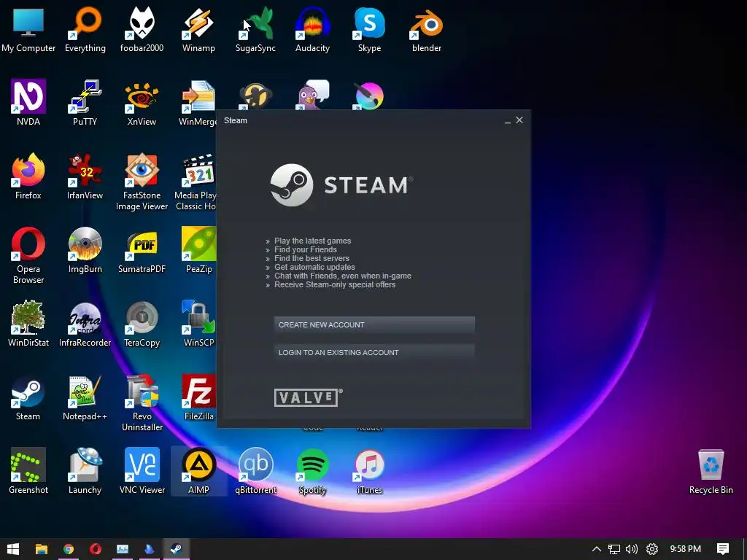Show hidden system tray icons

pyautogui.click(x=597, y=549)
